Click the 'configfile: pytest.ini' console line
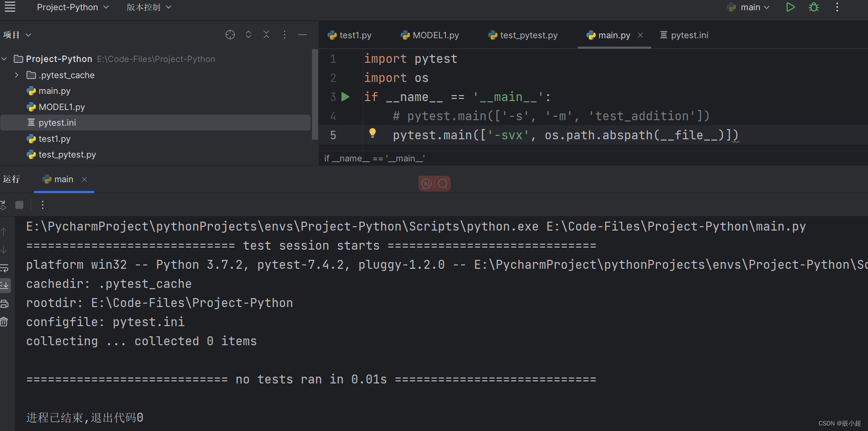 point(105,322)
